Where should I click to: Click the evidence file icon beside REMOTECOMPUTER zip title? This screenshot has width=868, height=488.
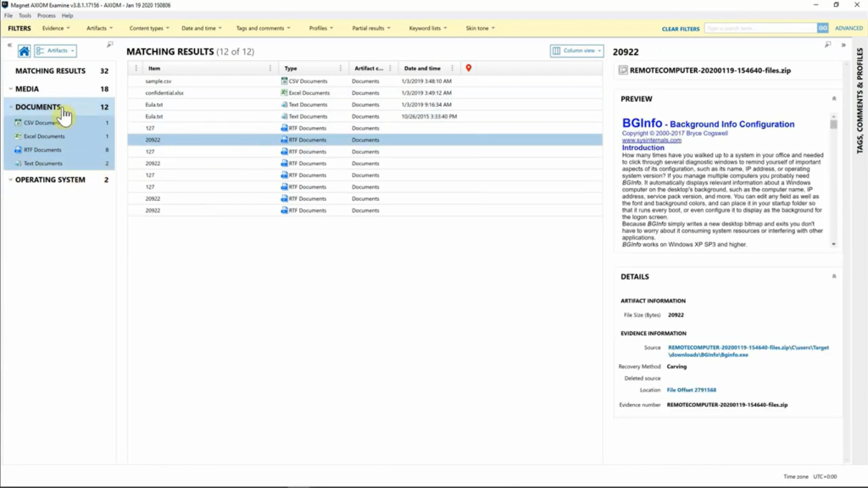[623, 70]
